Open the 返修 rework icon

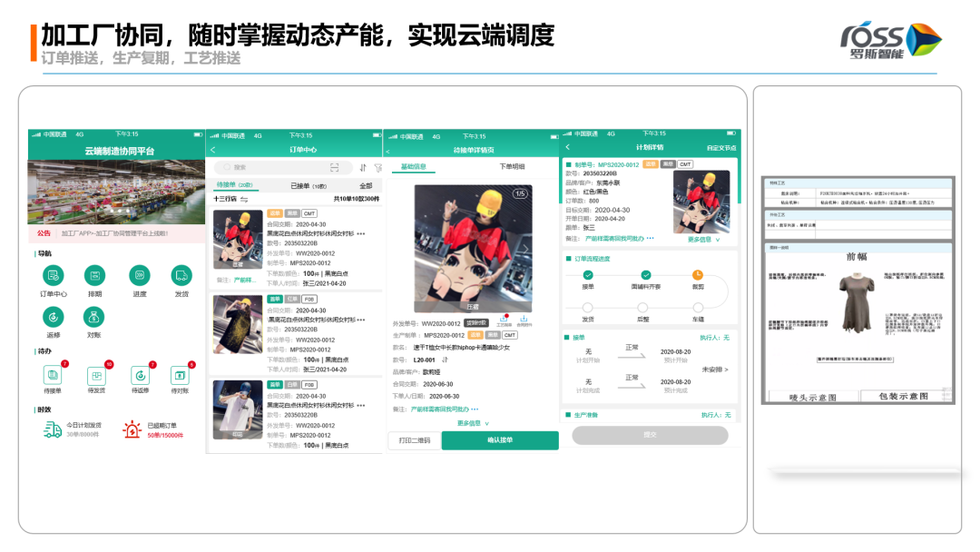(x=54, y=316)
